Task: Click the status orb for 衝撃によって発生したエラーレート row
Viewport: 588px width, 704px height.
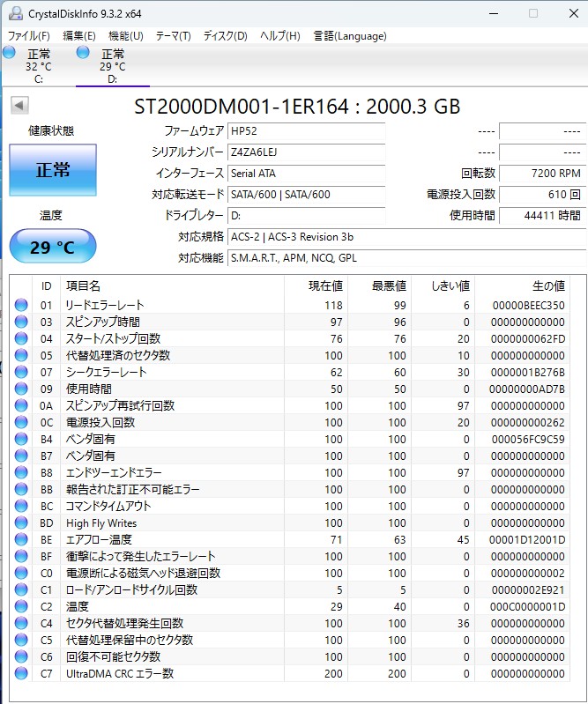Action: [21, 556]
